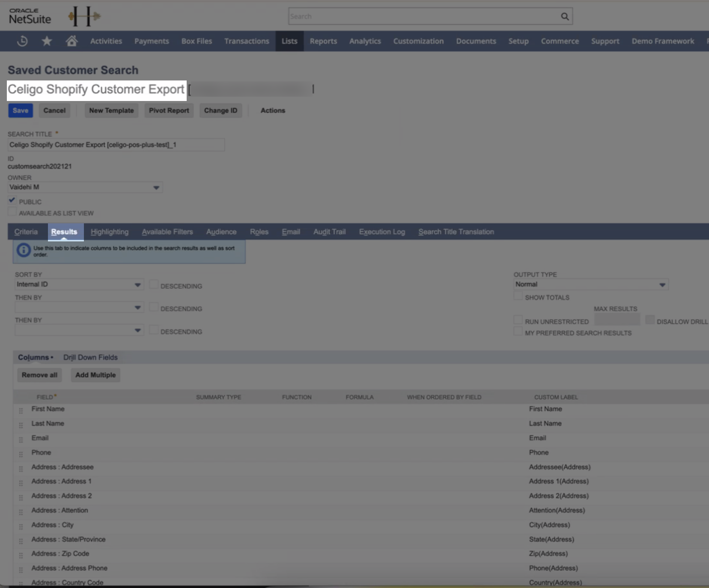The width and height of the screenshot is (709, 588).
Task: Click Remove all columns button
Action: pos(39,375)
